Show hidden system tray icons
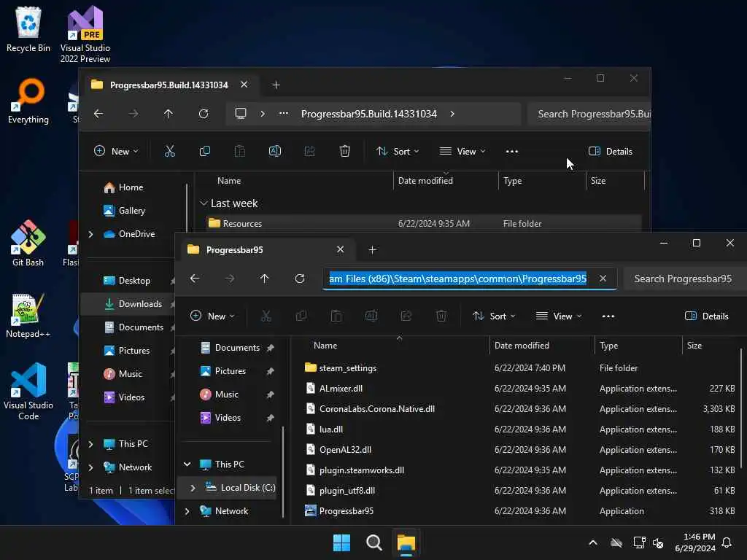The width and height of the screenshot is (747, 560). [x=593, y=542]
